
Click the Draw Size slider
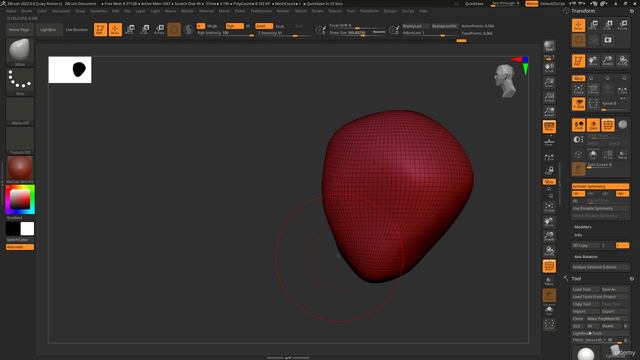pyautogui.click(x=358, y=33)
